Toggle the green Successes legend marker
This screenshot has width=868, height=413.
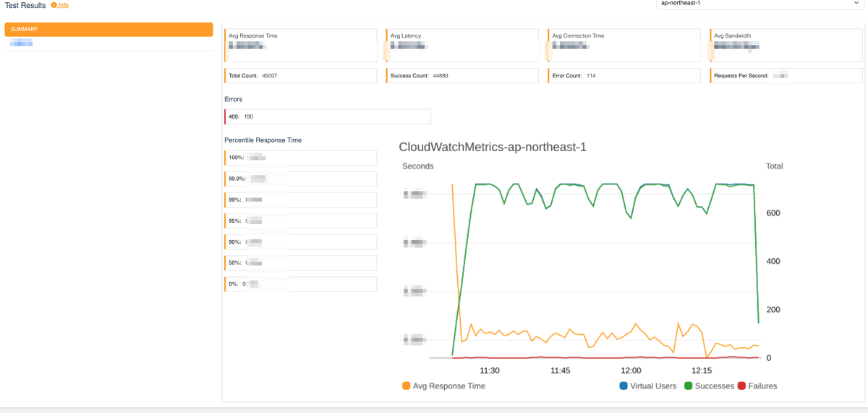tap(689, 386)
